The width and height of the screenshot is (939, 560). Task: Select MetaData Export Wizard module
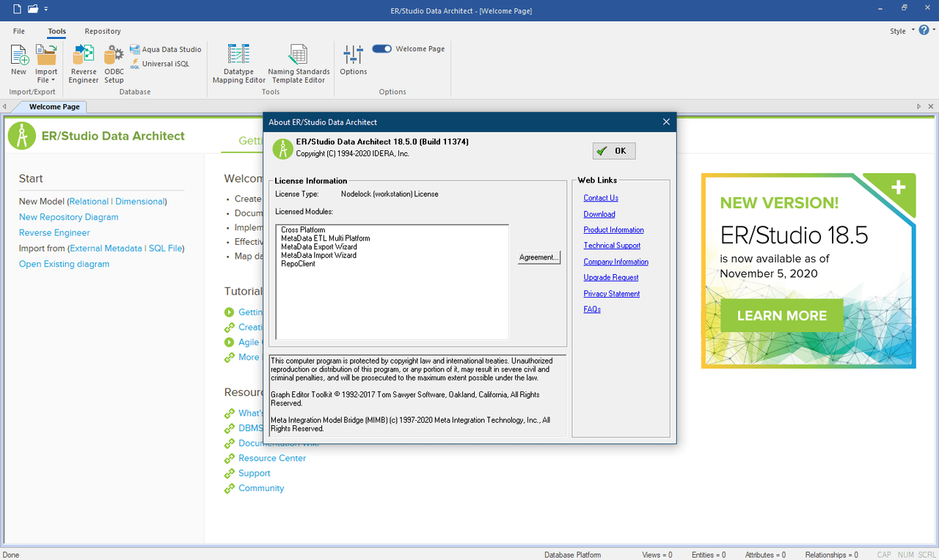(318, 247)
